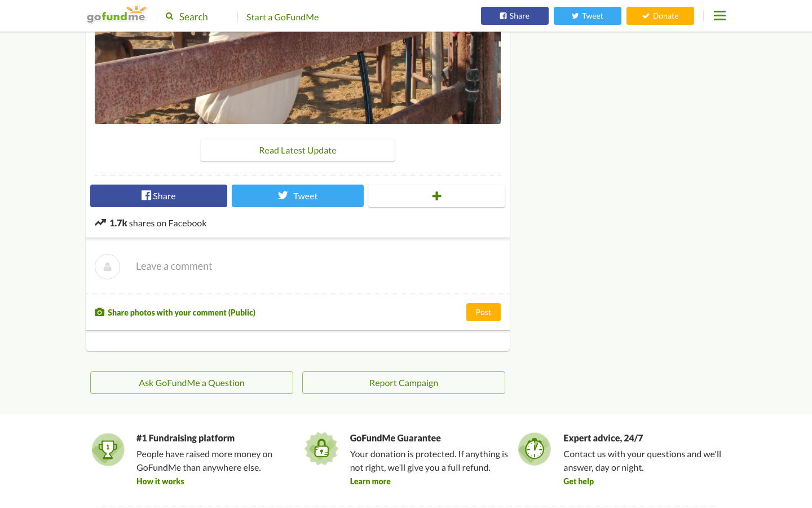Click Report Campaign
Viewport: 812px width, 508px height.
coord(404,383)
